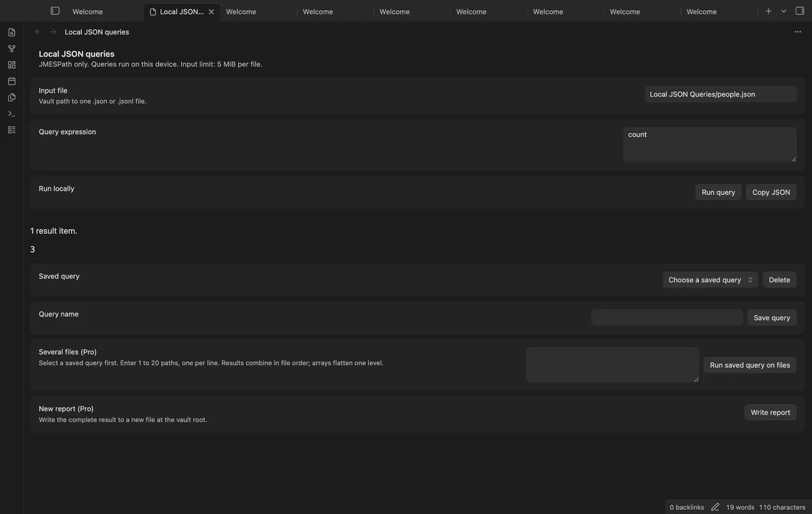Click the 'New report (Pro)' label
This screenshot has width=812, height=514.
click(x=66, y=408)
